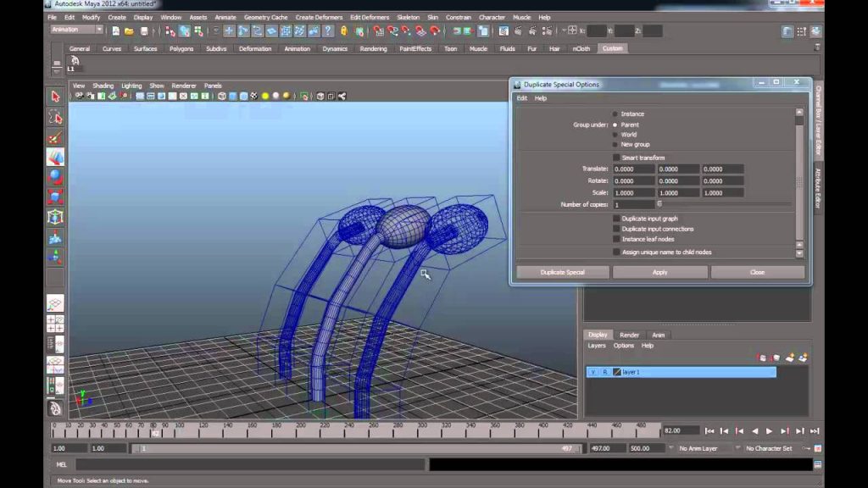The width and height of the screenshot is (868, 488).
Task: Choose the Paint Selection tool
Action: tap(55, 137)
